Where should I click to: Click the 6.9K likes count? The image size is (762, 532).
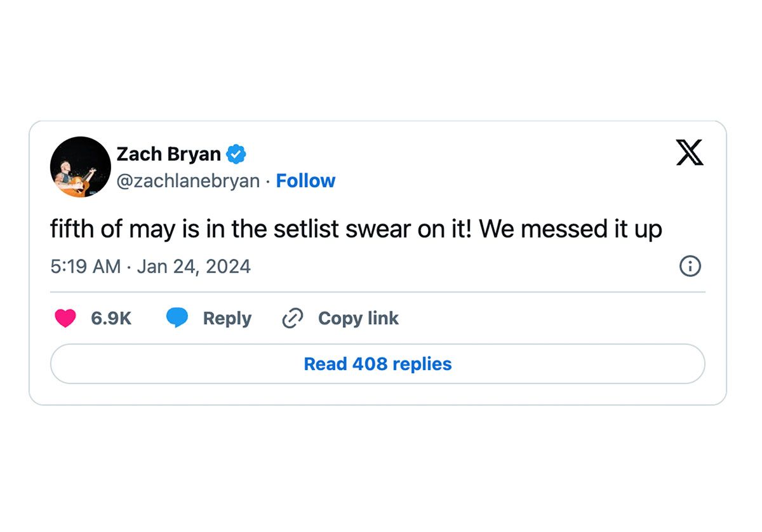click(111, 318)
